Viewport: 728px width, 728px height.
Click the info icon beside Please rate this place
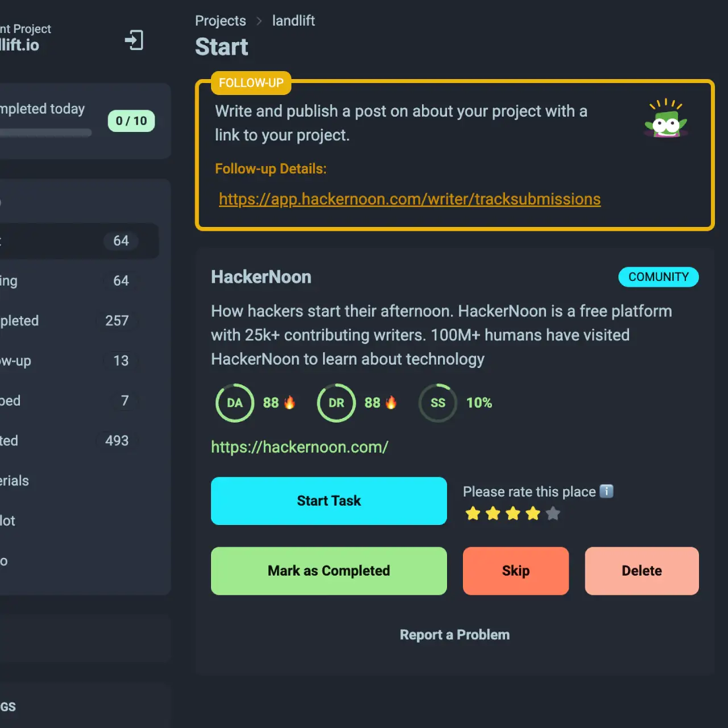pos(607,491)
